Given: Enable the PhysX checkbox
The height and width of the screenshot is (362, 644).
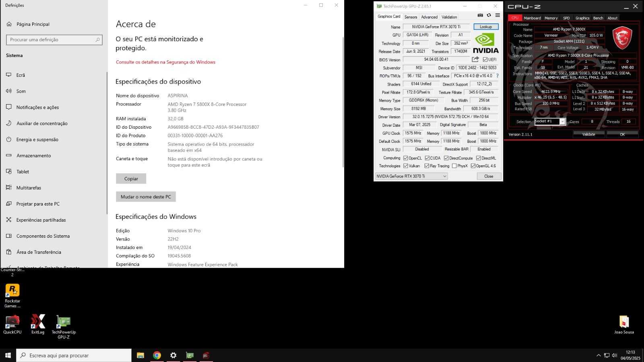Looking at the screenshot, I should coord(454,166).
